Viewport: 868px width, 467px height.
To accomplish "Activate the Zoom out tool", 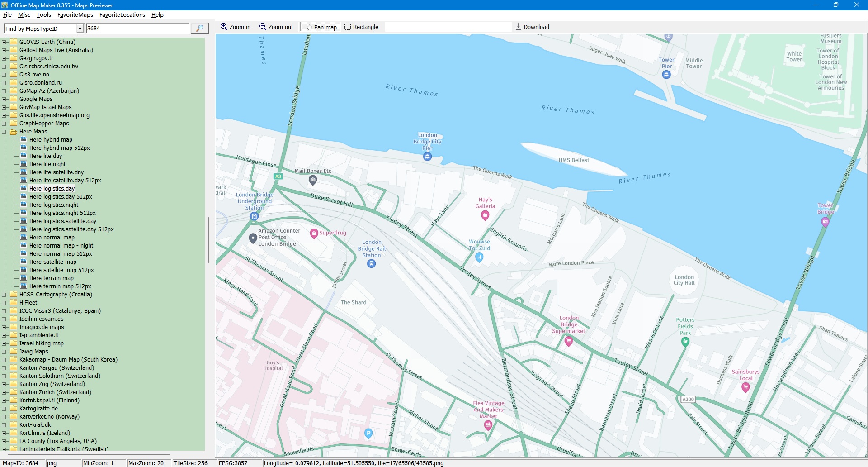I will 276,27.
